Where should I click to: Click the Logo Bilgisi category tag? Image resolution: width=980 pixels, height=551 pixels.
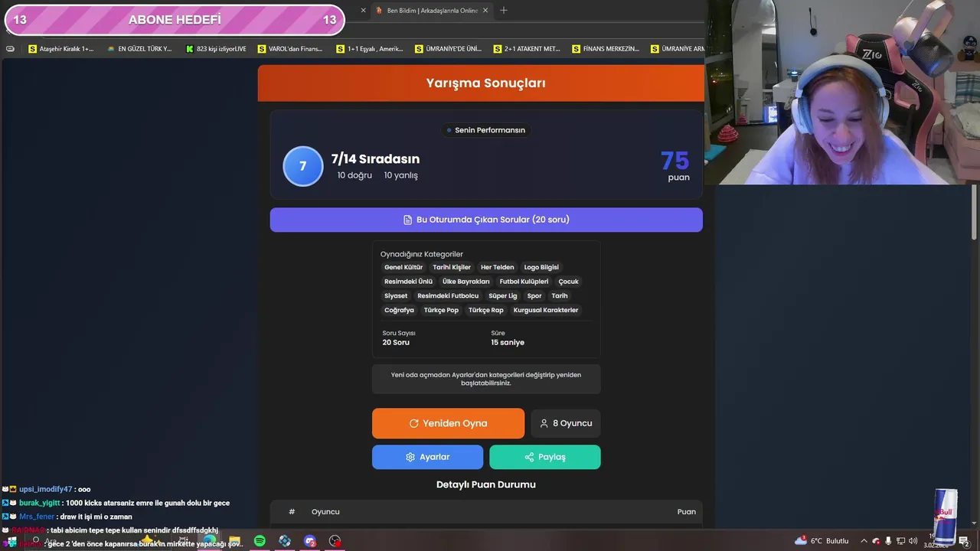click(541, 267)
